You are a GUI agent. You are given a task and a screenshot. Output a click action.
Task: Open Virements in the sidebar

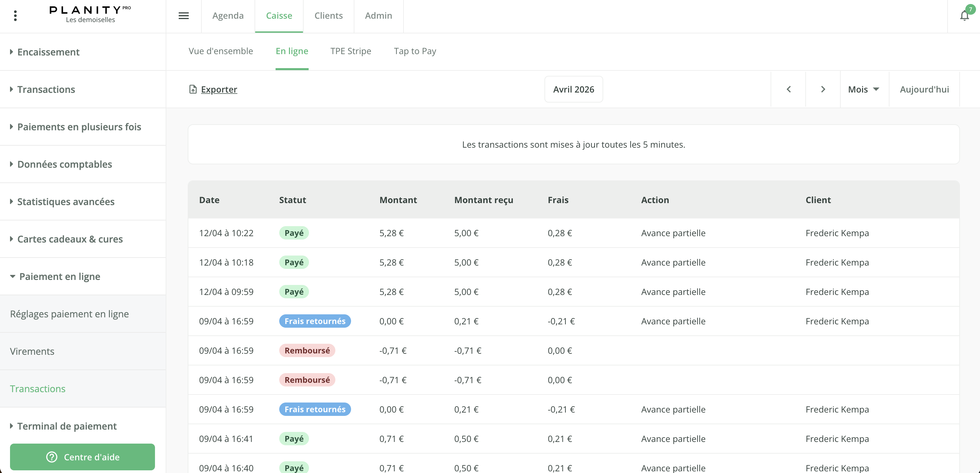pos(32,351)
